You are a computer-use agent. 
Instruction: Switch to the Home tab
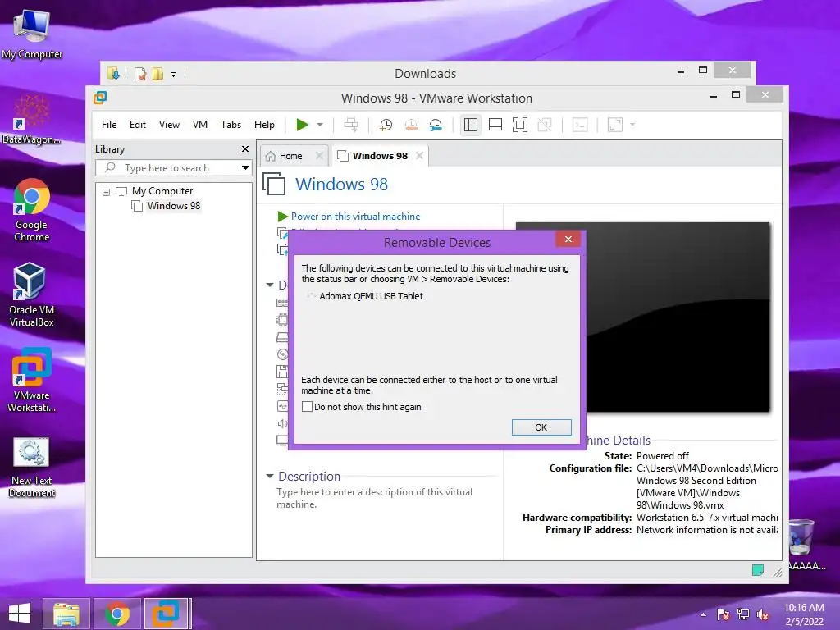coord(291,156)
